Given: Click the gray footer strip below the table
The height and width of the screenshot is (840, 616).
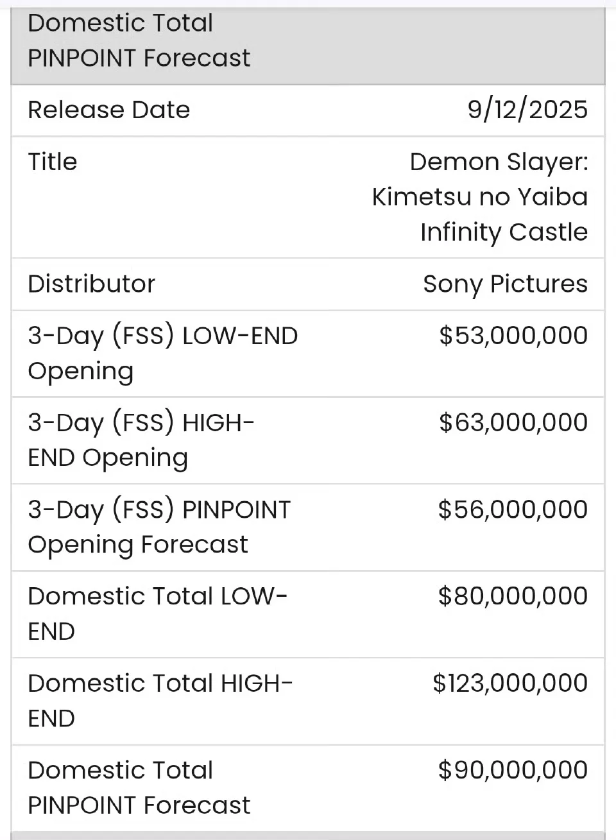Looking at the screenshot, I should 308,836.
